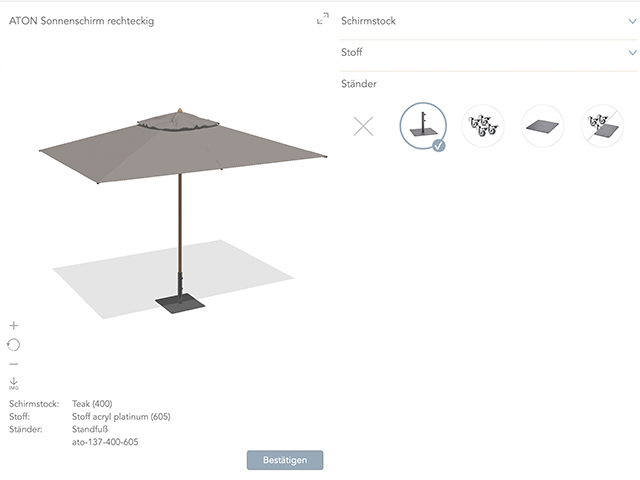Select base plate without wheels option
The height and width of the screenshot is (480, 640).
[603, 127]
